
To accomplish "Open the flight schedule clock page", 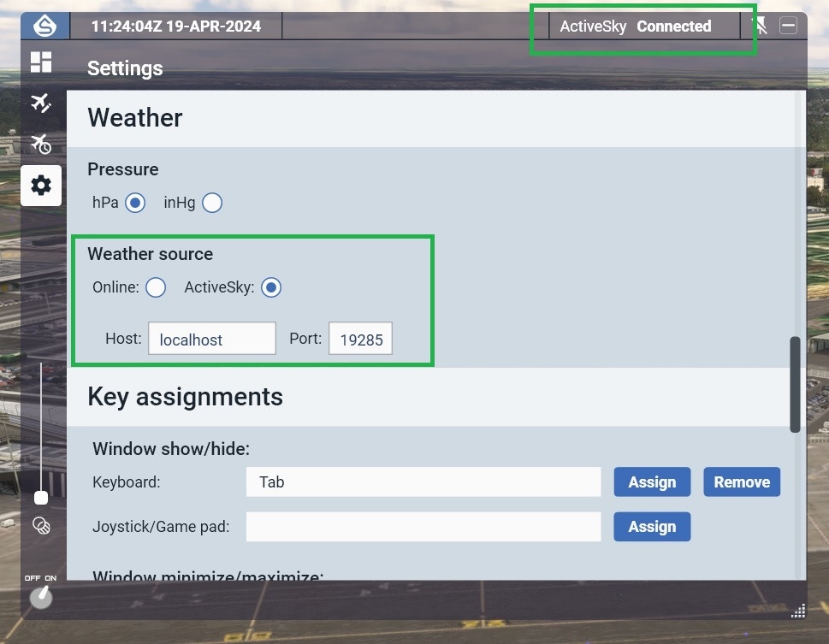I will click(x=41, y=144).
